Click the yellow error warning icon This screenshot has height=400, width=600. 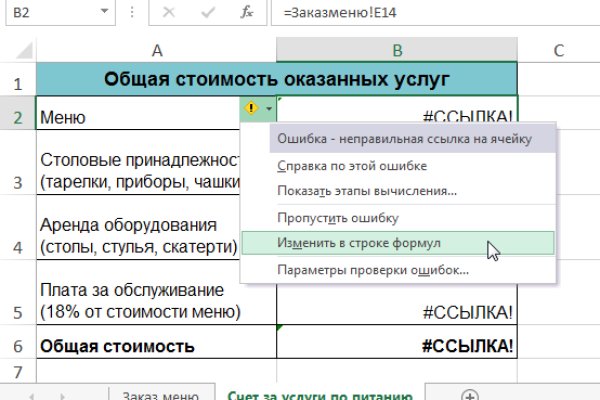click(250, 110)
